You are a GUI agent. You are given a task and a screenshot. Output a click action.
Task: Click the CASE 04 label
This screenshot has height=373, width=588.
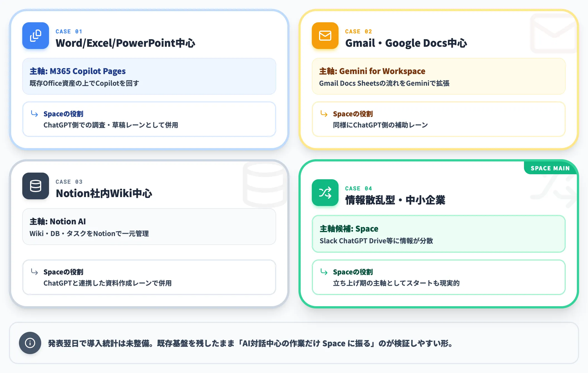(358, 188)
